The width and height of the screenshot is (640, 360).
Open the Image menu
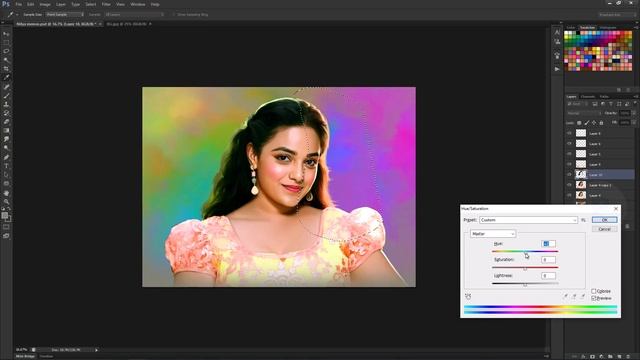pos(45,4)
